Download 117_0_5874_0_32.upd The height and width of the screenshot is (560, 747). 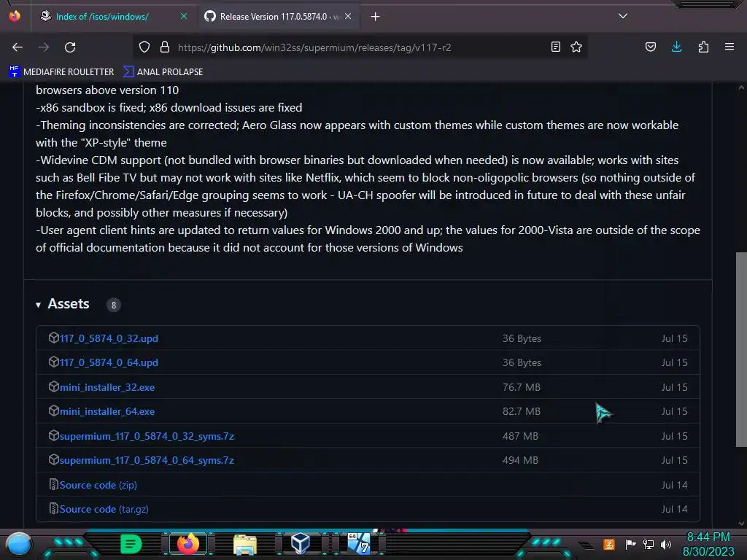tap(109, 338)
